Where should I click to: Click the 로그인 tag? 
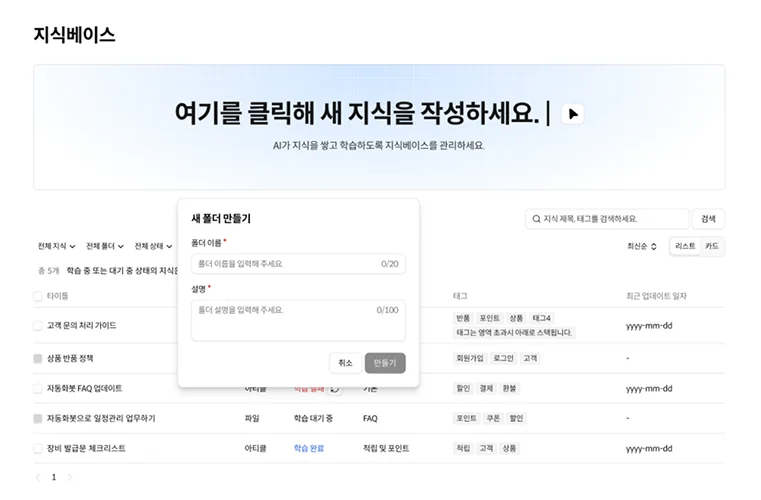[503, 358]
